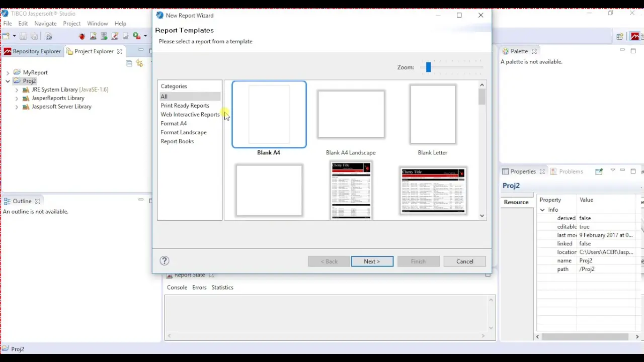Collapse the Proj2 project tree node
This screenshot has height=362, width=644.
point(8,81)
